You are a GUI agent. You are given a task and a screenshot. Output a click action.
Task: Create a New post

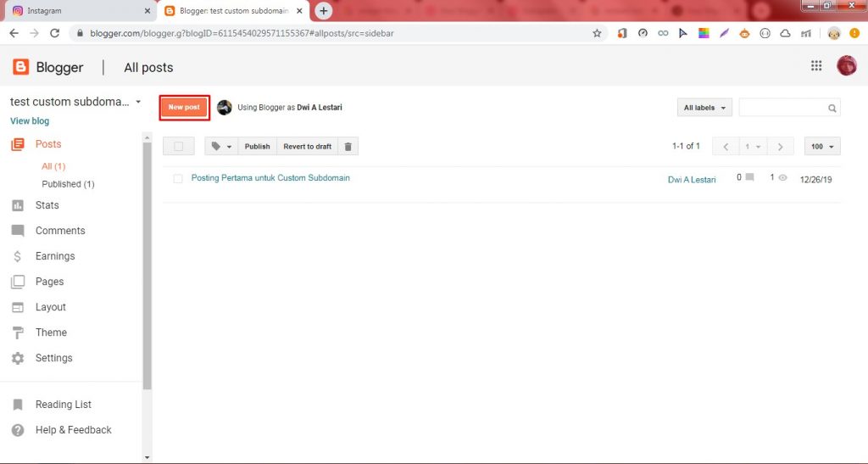pyautogui.click(x=184, y=108)
